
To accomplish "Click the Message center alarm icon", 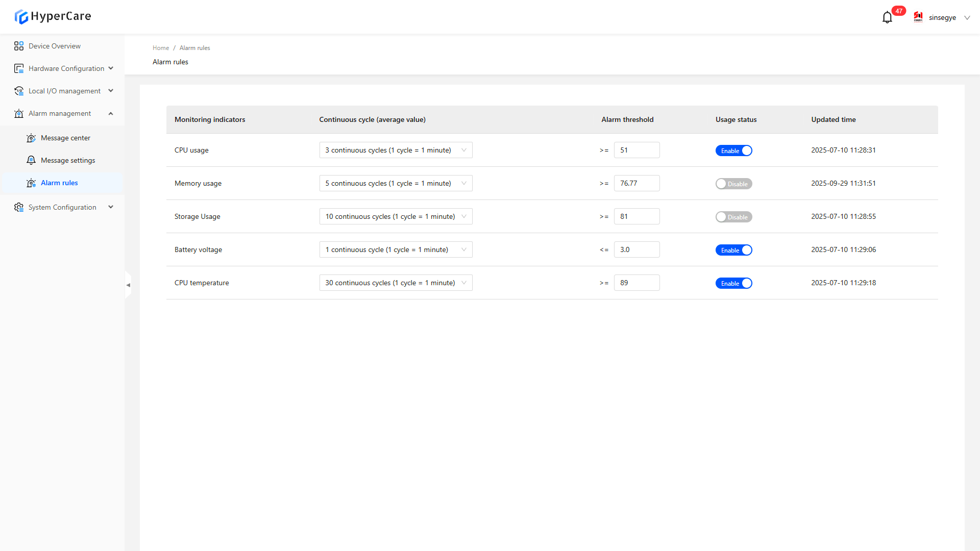I will 31,138.
